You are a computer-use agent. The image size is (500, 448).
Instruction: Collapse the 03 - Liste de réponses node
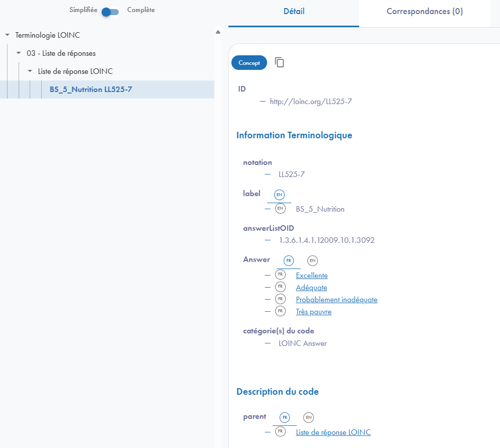[x=19, y=53]
